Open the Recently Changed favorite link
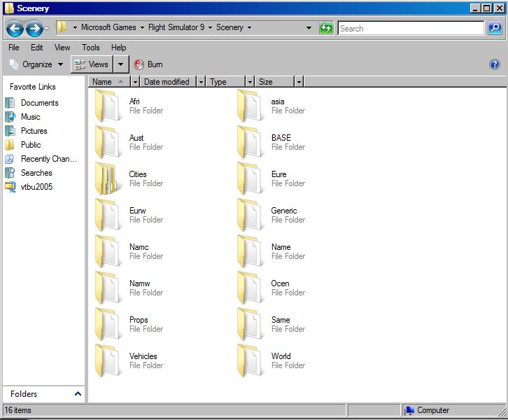Viewport: 508px width, 420px height. (48, 159)
